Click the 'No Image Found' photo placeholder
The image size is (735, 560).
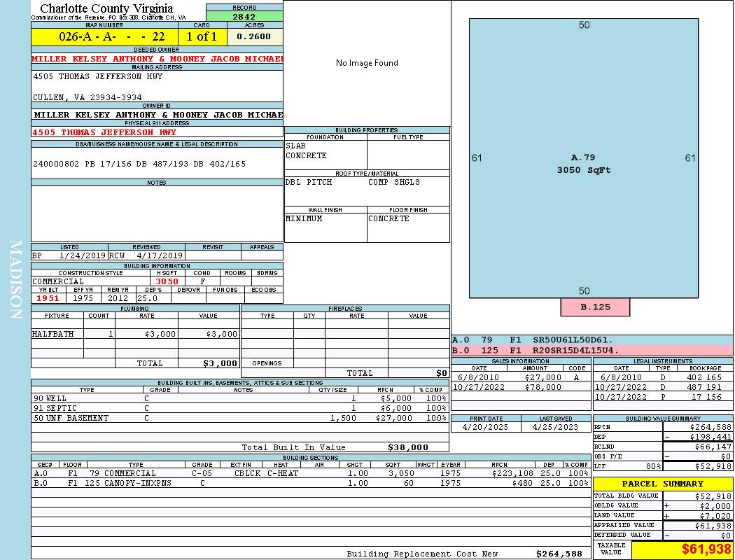click(367, 63)
